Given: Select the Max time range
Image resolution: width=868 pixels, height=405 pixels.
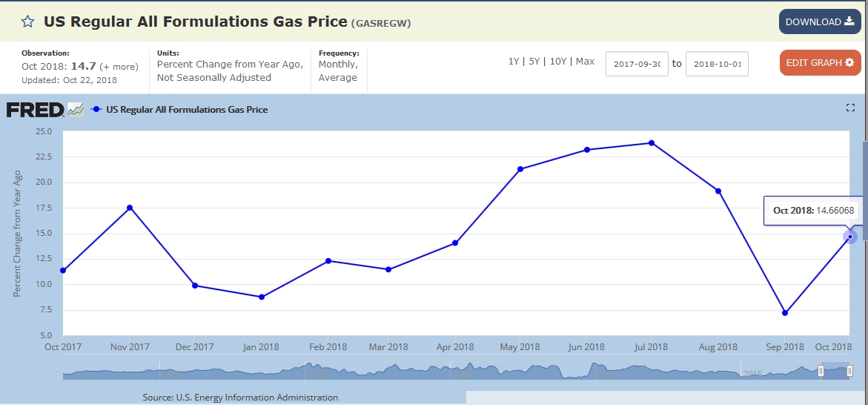Looking at the screenshot, I should tap(585, 62).
